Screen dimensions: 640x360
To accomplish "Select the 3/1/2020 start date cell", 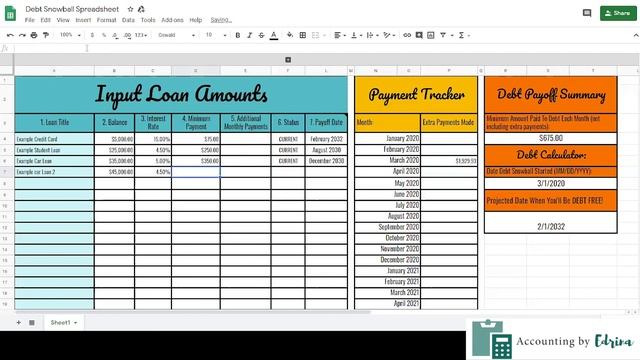I will point(551,183).
